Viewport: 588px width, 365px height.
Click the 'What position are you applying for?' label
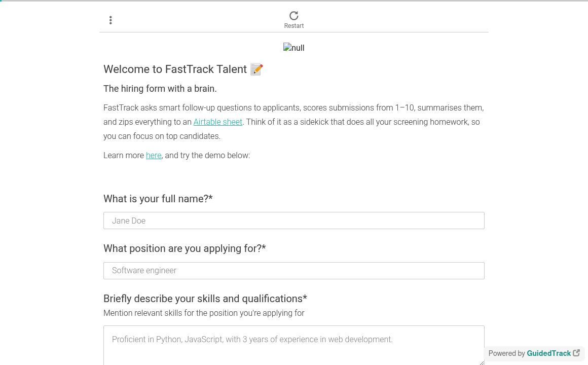(185, 249)
